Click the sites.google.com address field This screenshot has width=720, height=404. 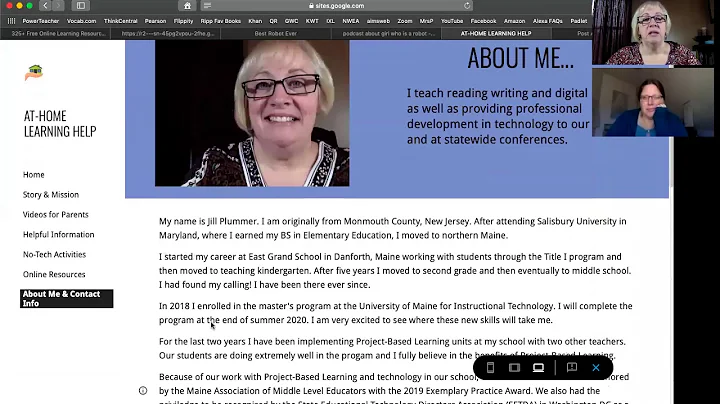[338, 6]
